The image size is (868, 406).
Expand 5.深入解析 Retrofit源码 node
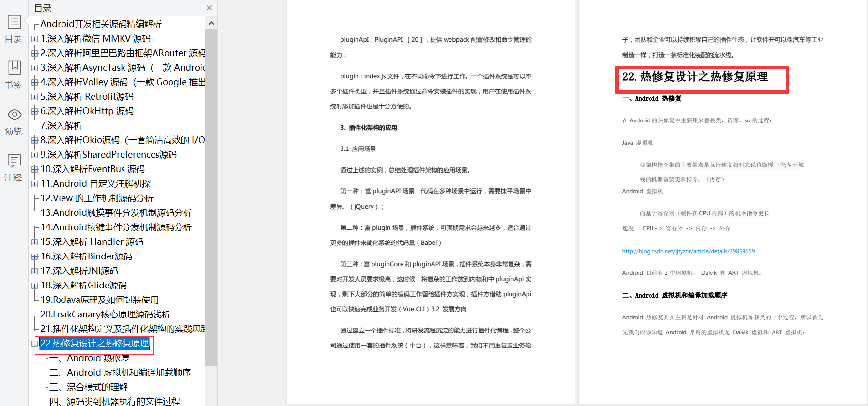[x=34, y=97]
